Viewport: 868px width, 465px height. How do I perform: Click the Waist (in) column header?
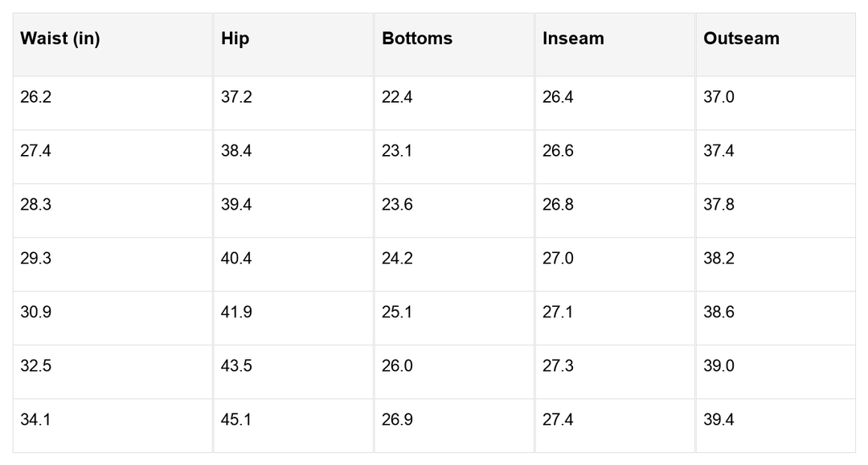click(60, 39)
